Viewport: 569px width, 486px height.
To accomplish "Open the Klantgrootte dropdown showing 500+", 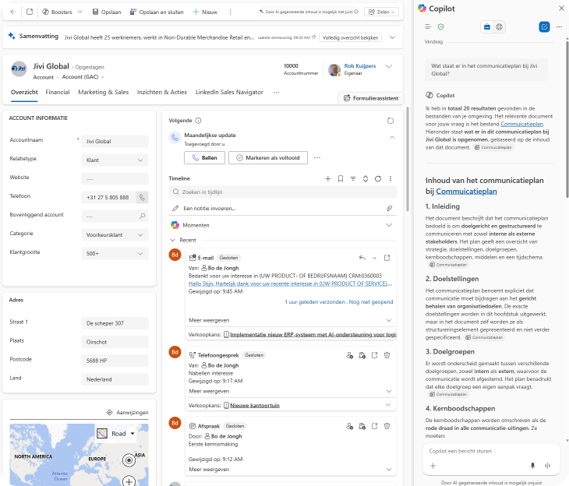I will pyautogui.click(x=115, y=254).
